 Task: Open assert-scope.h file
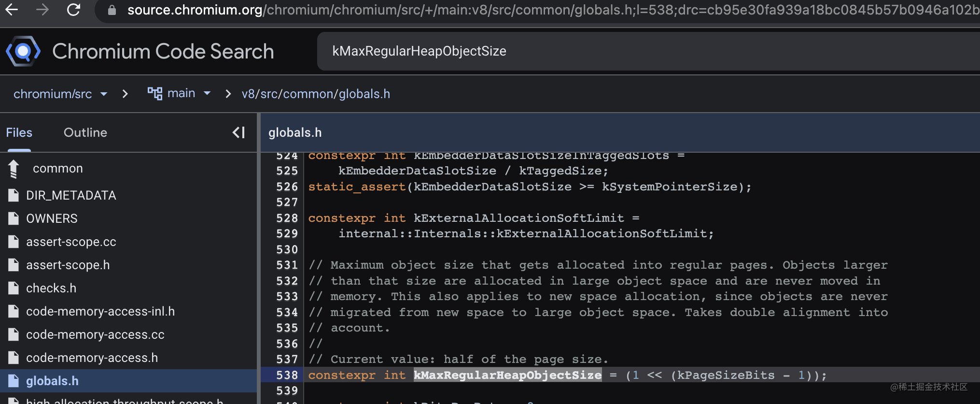coord(68,265)
